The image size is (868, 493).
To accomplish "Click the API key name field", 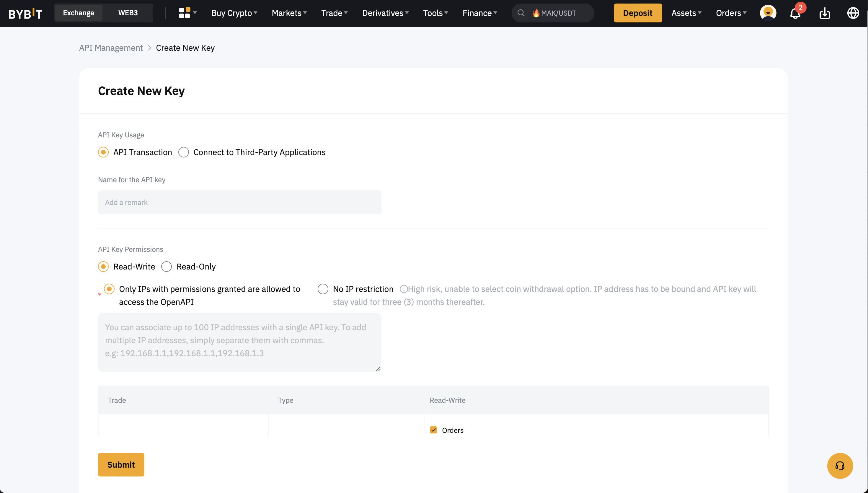I will tap(239, 203).
